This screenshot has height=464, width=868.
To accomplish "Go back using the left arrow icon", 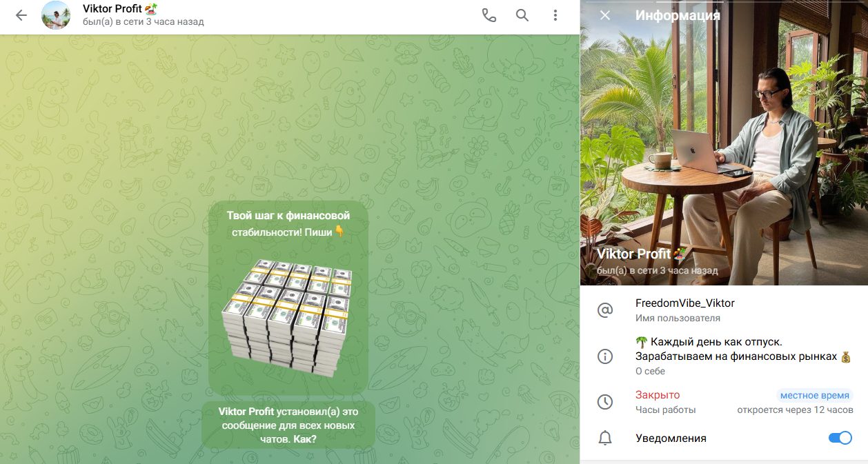I will (x=21, y=15).
